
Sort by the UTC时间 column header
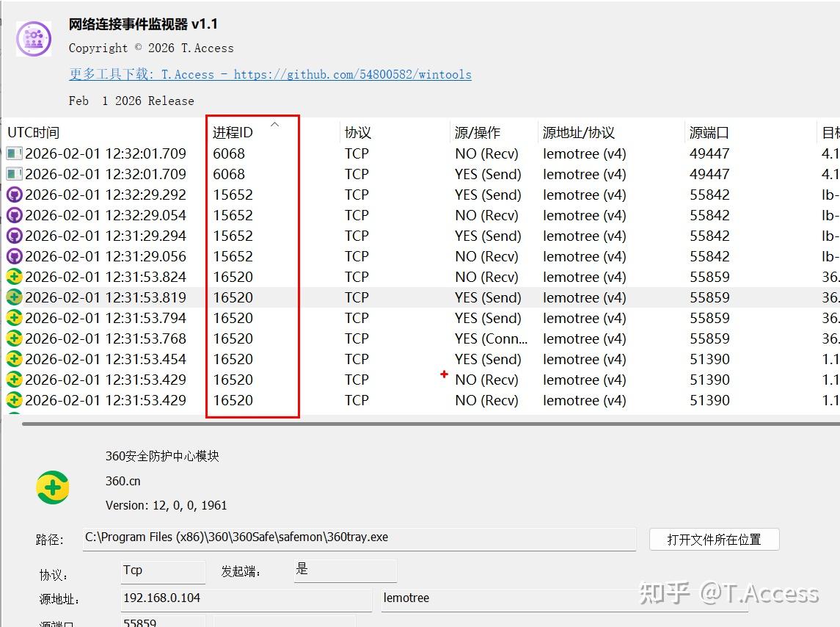(x=33, y=132)
